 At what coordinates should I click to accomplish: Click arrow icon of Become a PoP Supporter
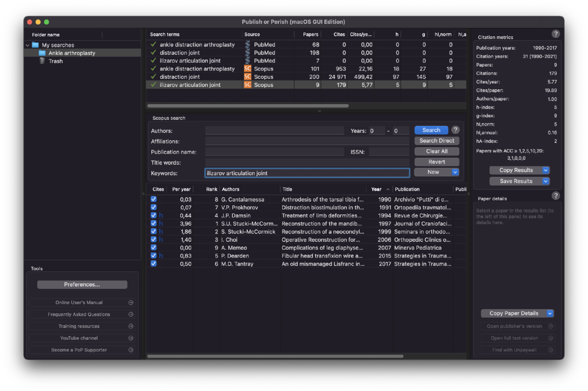pos(131,350)
